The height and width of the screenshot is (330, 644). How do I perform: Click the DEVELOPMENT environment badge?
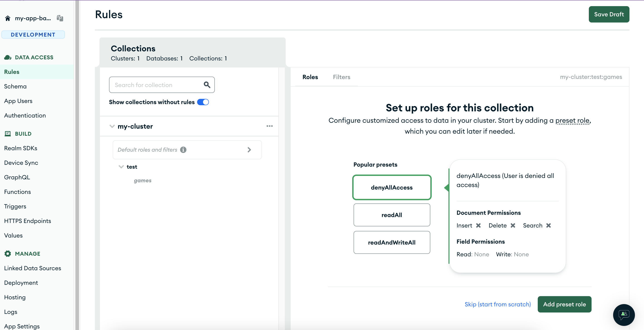[x=33, y=35]
